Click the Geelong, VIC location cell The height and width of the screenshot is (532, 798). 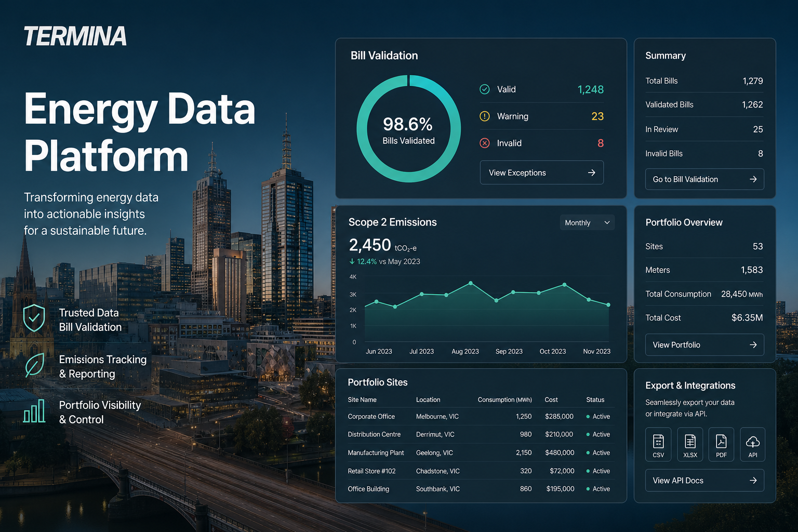click(434, 453)
